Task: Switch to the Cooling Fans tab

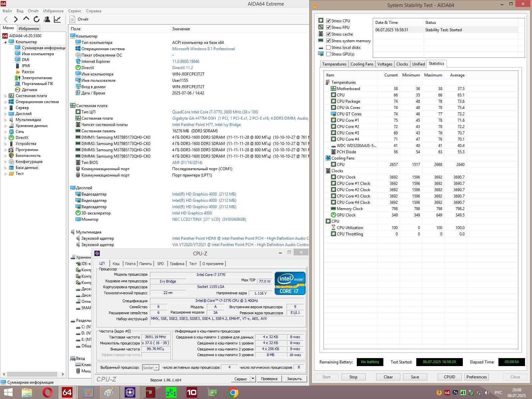Action: click(x=362, y=64)
